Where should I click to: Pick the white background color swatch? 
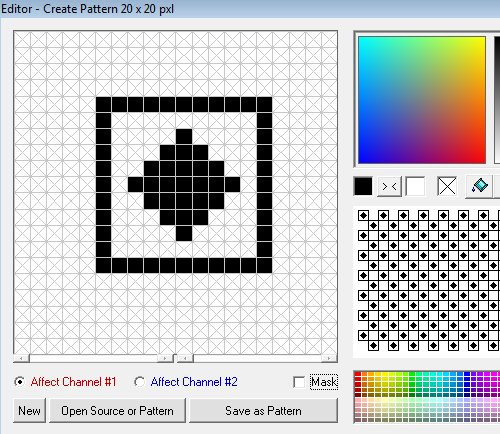click(415, 186)
